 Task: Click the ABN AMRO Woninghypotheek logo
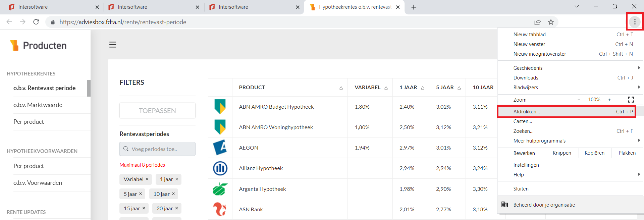click(x=220, y=127)
